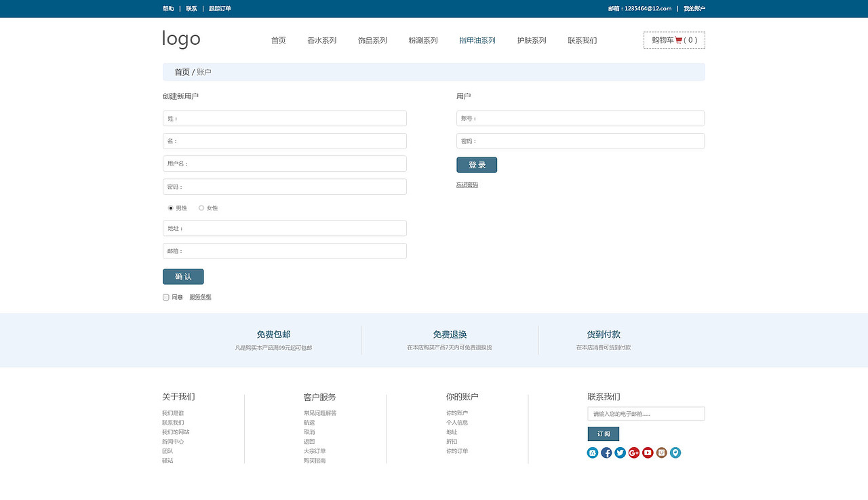Viewport: 868px width, 500px height.
Task: Tick the 同意 checkbox
Action: [x=166, y=297]
